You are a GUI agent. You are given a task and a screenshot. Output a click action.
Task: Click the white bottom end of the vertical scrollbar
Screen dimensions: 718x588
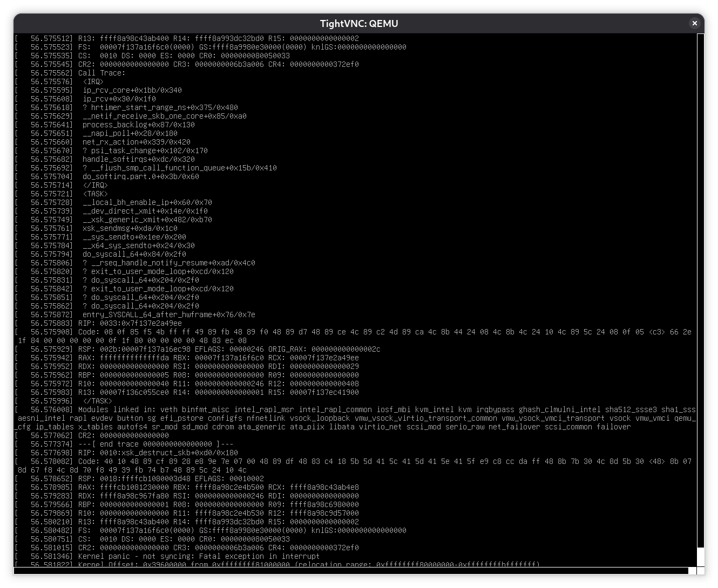click(x=700, y=556)
